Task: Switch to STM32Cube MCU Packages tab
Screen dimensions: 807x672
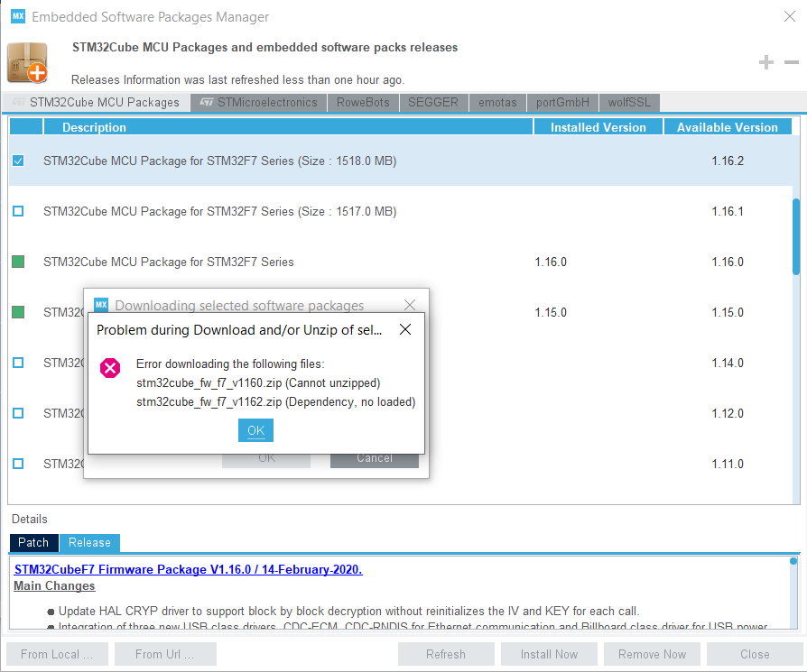Action: pos(97,102)
